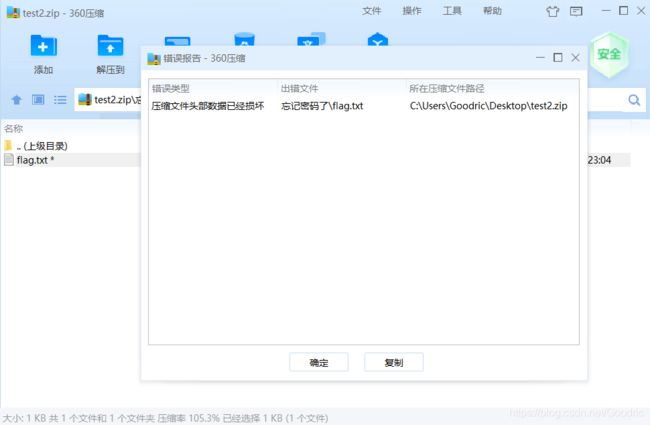Open the 帮助 menu
Screen dimensions: 650x425
tap(492, 11)
